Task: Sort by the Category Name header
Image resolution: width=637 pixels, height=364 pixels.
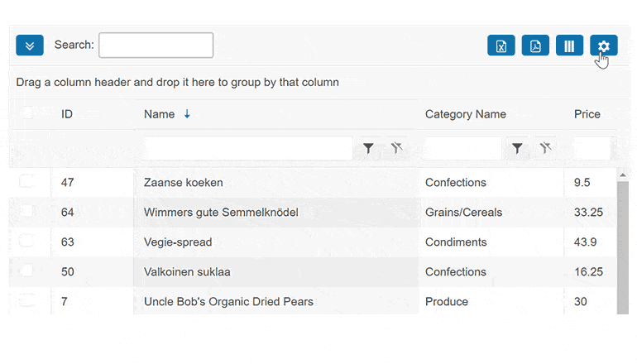Action: 466,114
